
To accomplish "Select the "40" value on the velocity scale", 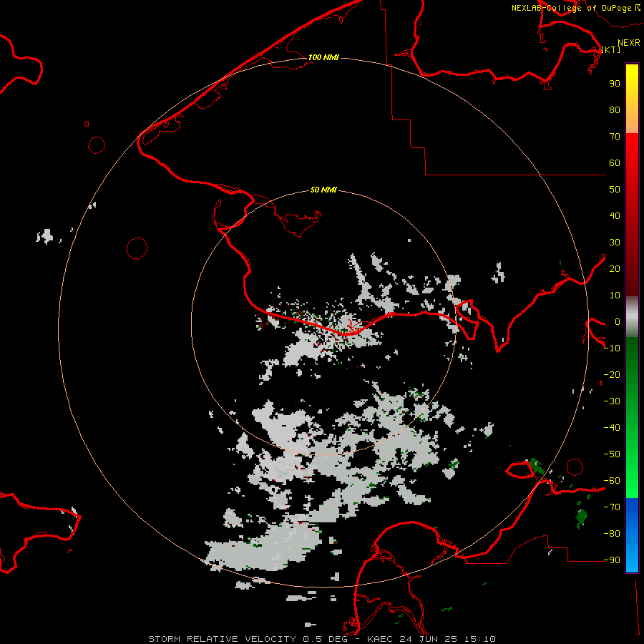I will point(615,215).
